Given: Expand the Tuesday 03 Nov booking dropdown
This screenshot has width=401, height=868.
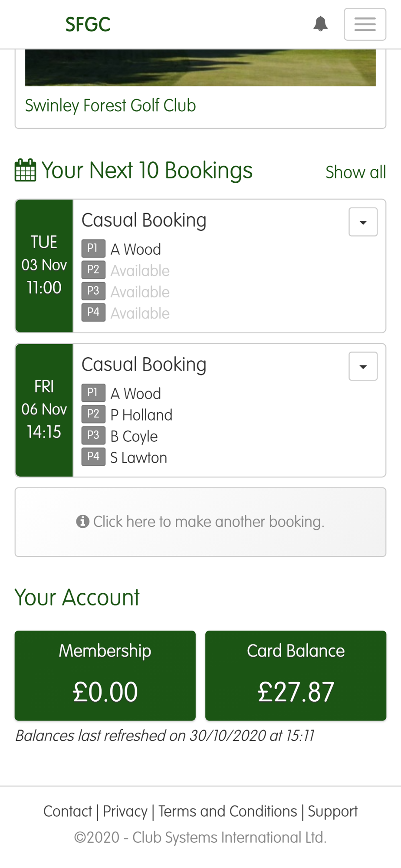Looking at the screenshot, I should [363, 222].
